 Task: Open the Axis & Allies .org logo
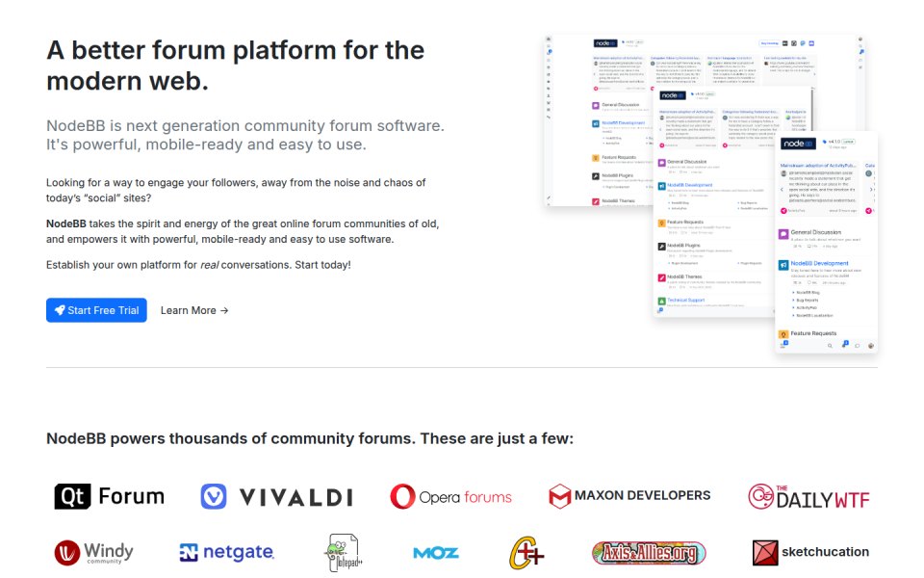click(x=649, y=553)
